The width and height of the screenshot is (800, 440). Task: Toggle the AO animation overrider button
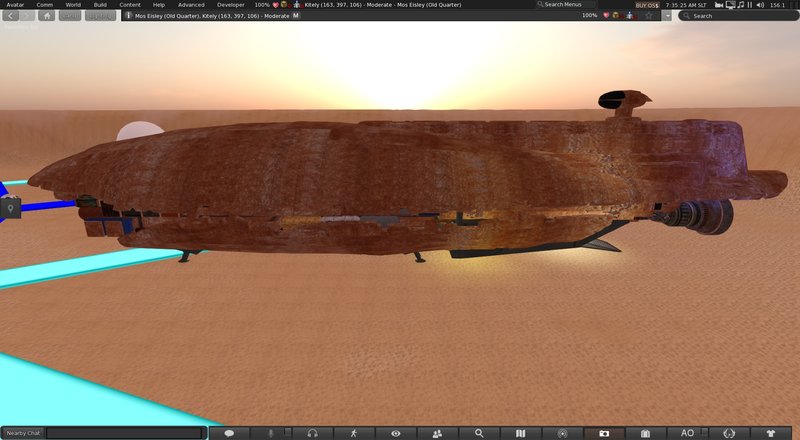coord(687,433)
